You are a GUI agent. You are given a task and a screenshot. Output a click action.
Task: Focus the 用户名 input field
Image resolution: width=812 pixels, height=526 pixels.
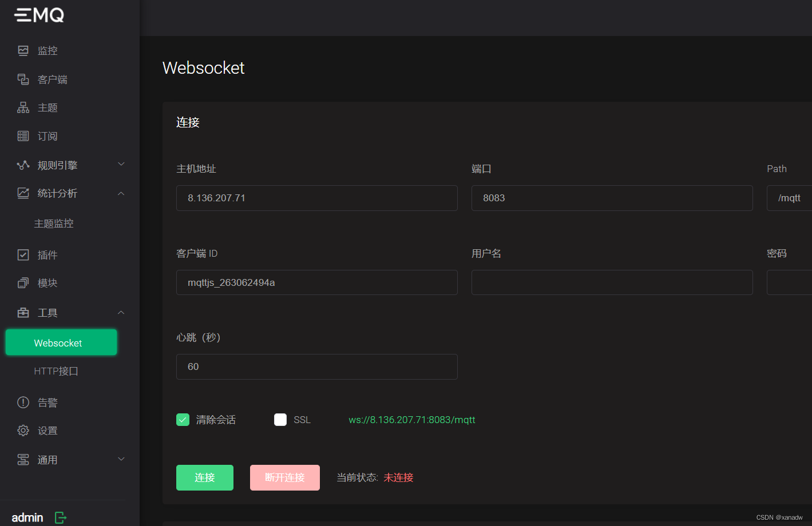(612, 282)
